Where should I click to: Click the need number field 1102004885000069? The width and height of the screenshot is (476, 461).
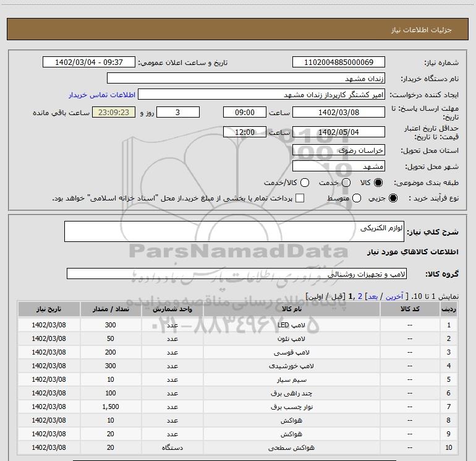[x=339, y=62]
